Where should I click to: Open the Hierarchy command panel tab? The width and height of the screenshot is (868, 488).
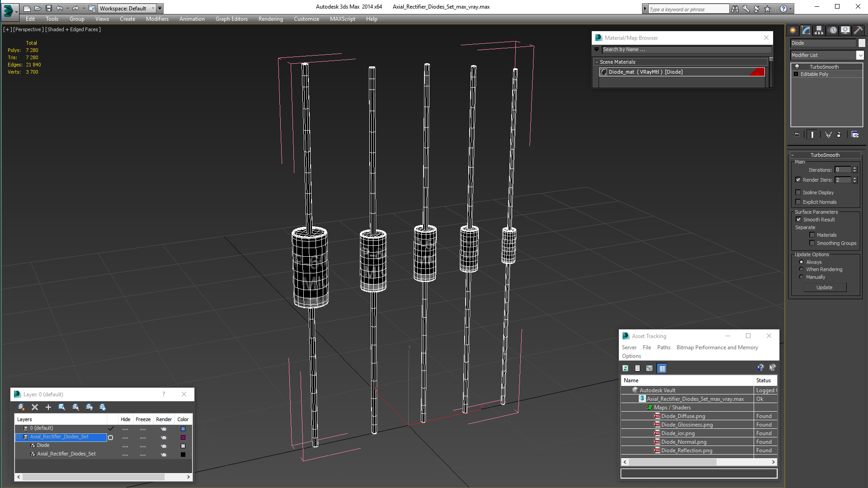[x=819, y=30]
